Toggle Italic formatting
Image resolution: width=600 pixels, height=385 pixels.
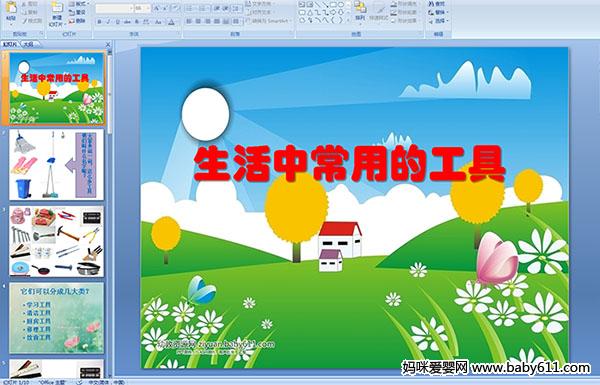coord(108,22)
